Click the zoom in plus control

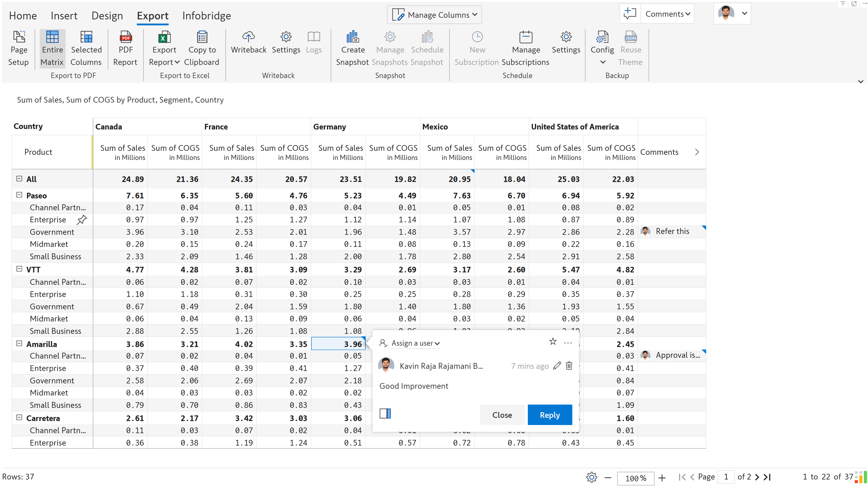click(662, 478)
